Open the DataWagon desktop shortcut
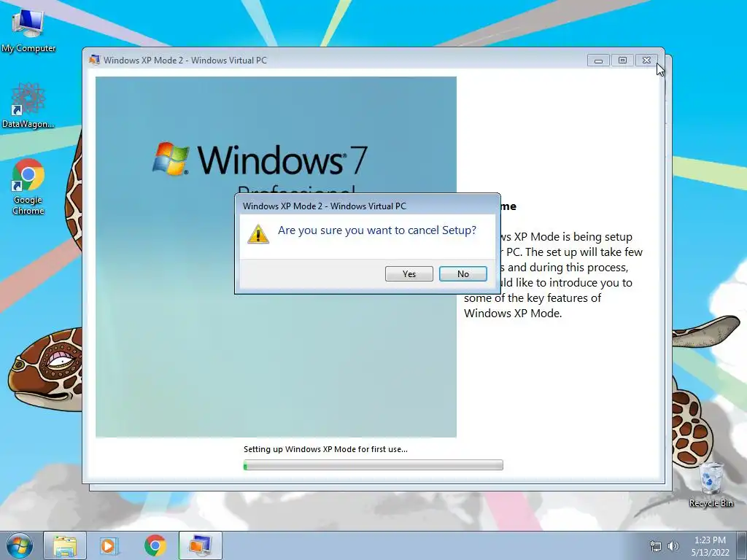This screenshot has width=747, height=560. click(x=28, y=105)
